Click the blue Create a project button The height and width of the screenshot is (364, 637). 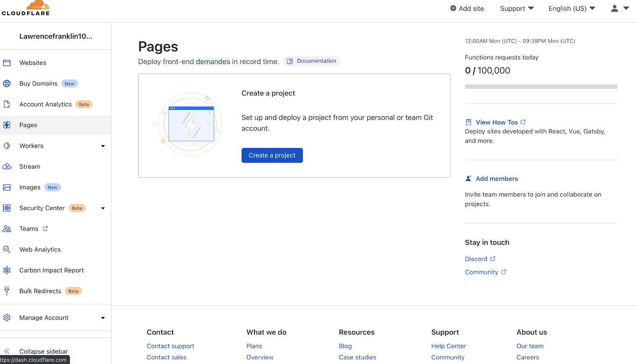point(272,155)
